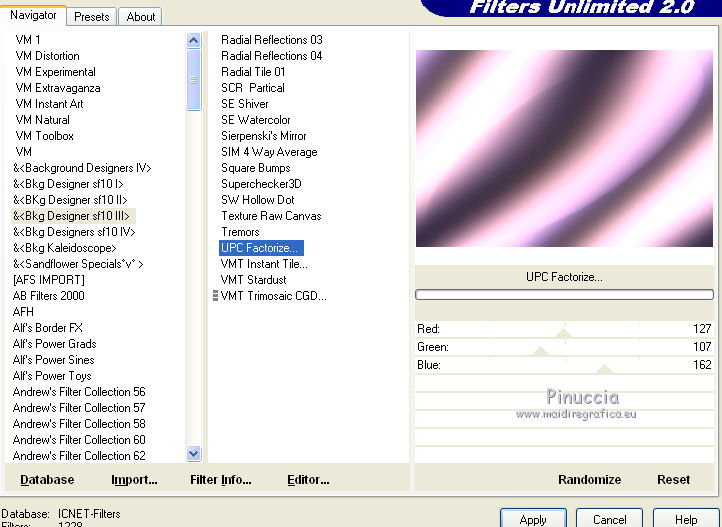722x527 pixels.
Task: Select the Navigator tab
Action: coord(33,15)
